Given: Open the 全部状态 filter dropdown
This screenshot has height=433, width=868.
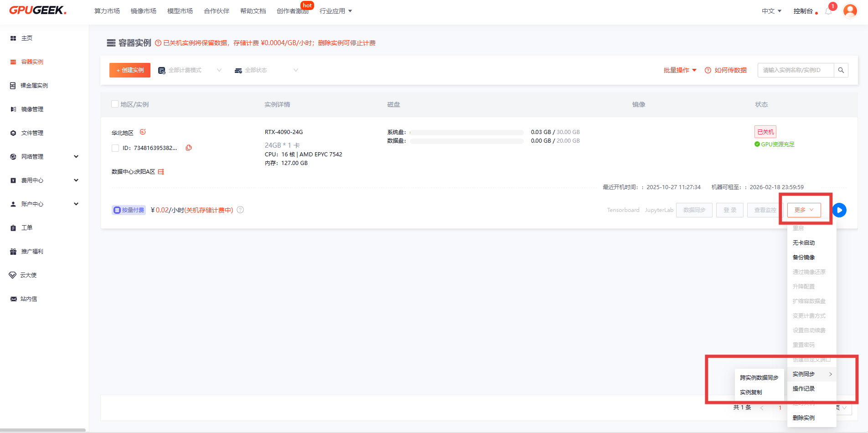Looking at the screenshot, I should point(266,70).
